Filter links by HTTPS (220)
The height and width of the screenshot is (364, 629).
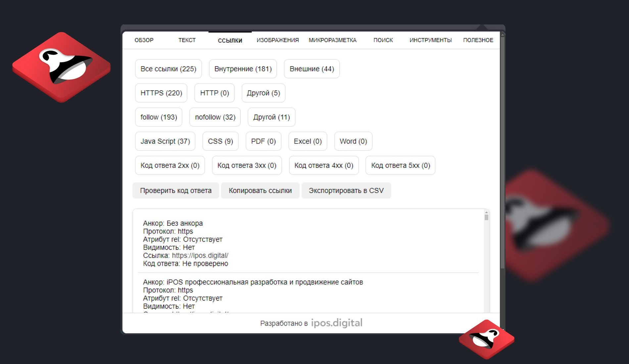161,93
